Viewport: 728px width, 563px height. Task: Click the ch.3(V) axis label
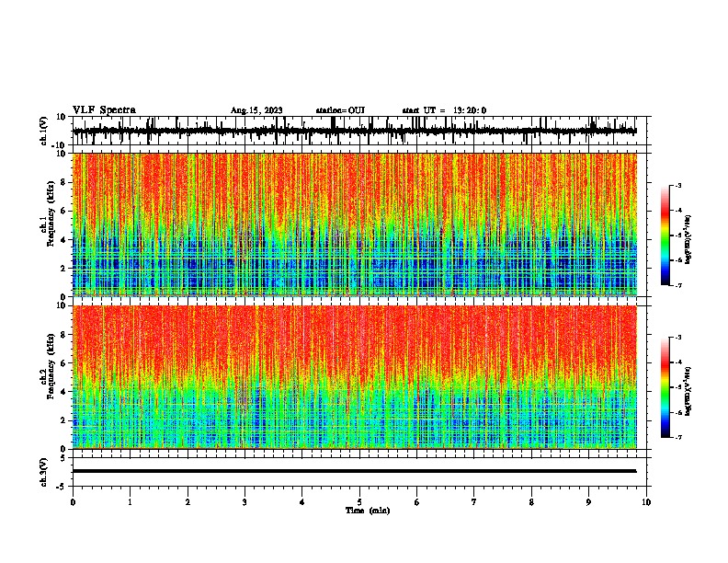point(44,472)
